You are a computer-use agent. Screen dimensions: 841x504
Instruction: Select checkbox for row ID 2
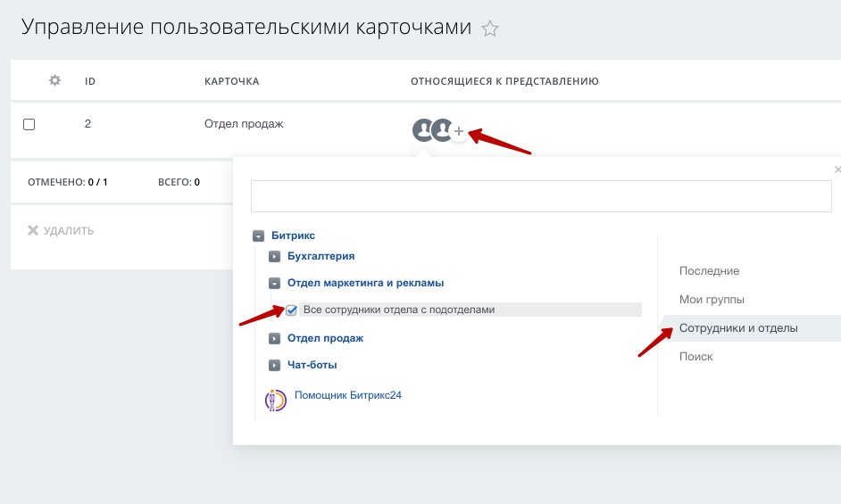(29, 124)
